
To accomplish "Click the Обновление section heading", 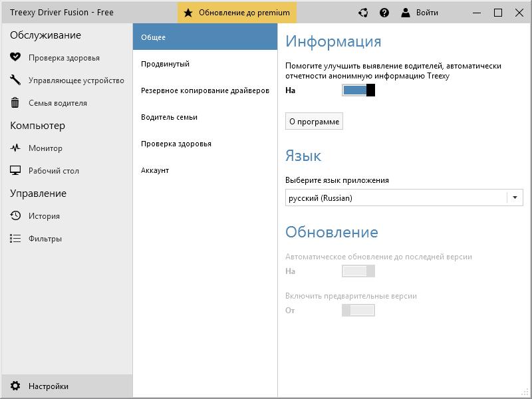I will [x=332, y=232].
